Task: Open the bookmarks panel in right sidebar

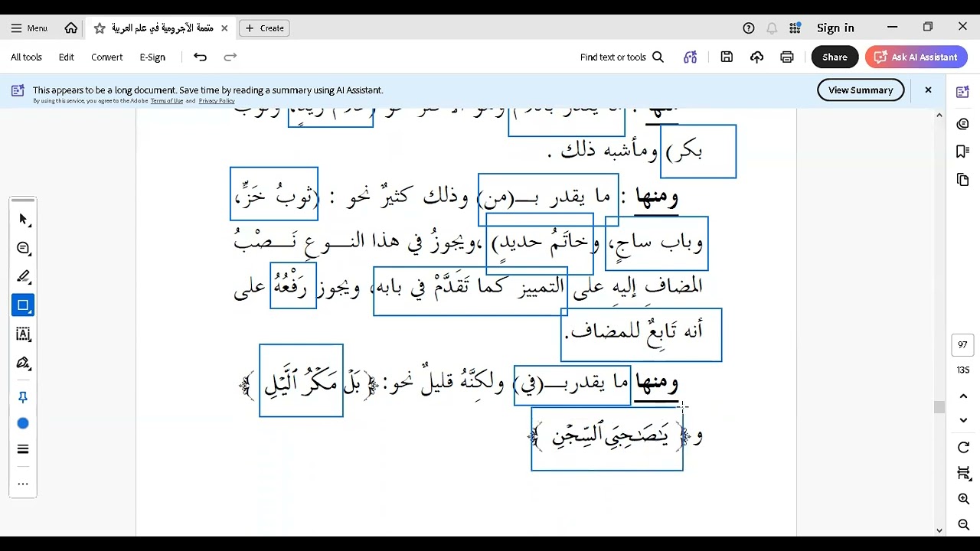Action: point(963,152)
